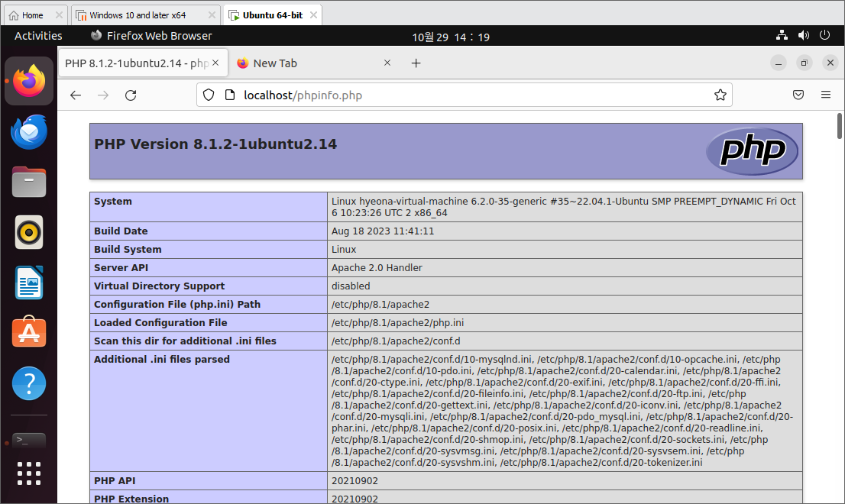Screen dimensions: 845x504
Task: Click the browser forward arrow
Action: (103, 95)
